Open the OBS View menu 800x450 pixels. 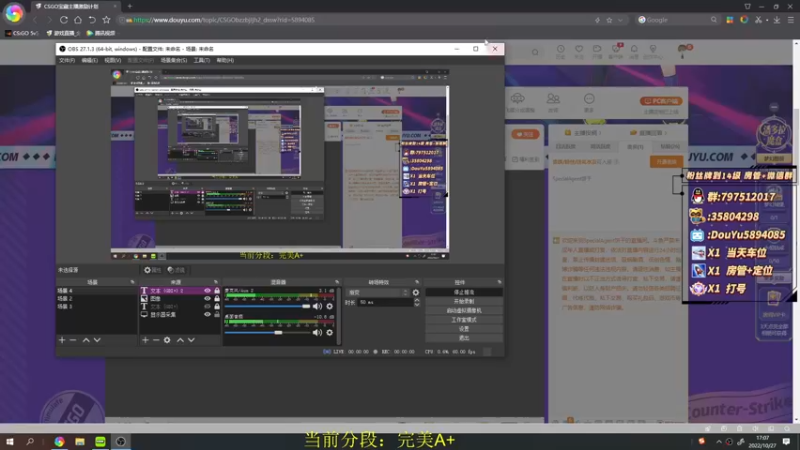point(112,60)
